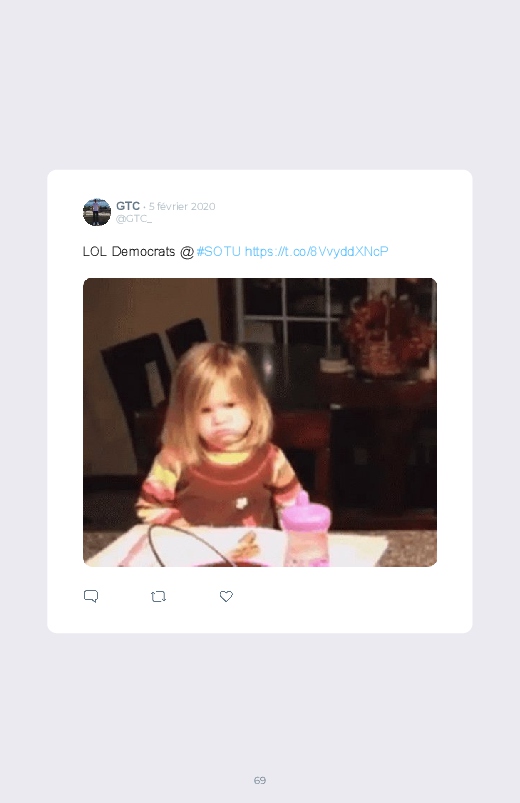The width and height of the screenshot is (520, 803).
Task: Click page number 69
Action: [260, 780]
